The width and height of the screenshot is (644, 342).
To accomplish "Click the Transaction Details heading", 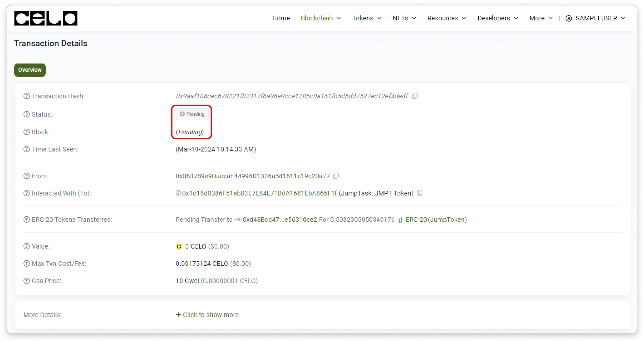I will pyautogui.click(x=51, y=44).
